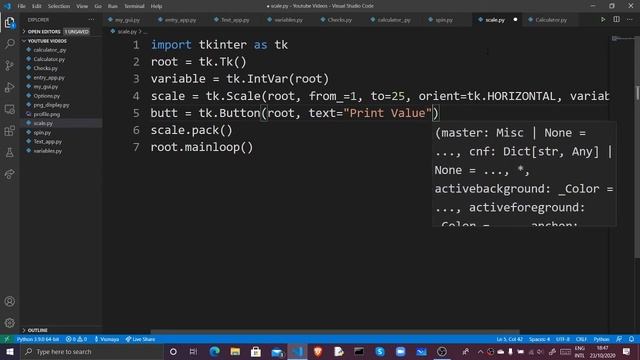
Task: Click the remote window status bar icon
Action: pos(7,339)
